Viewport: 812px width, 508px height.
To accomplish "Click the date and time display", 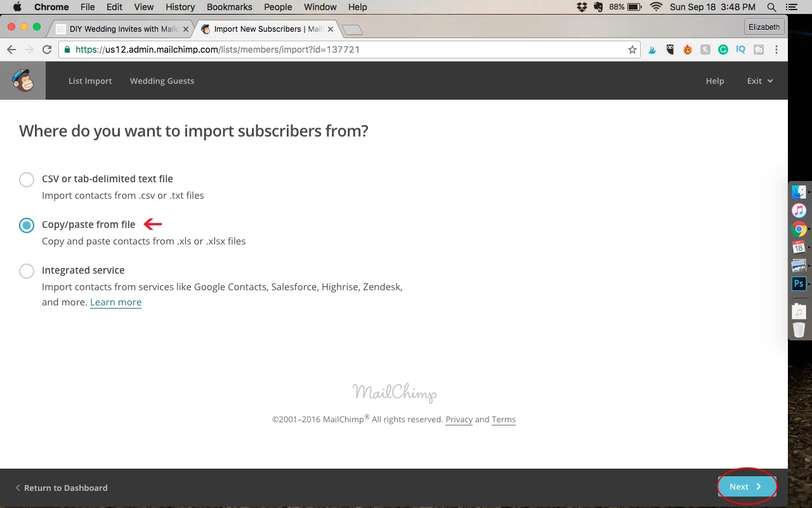I will pos(712,7).
